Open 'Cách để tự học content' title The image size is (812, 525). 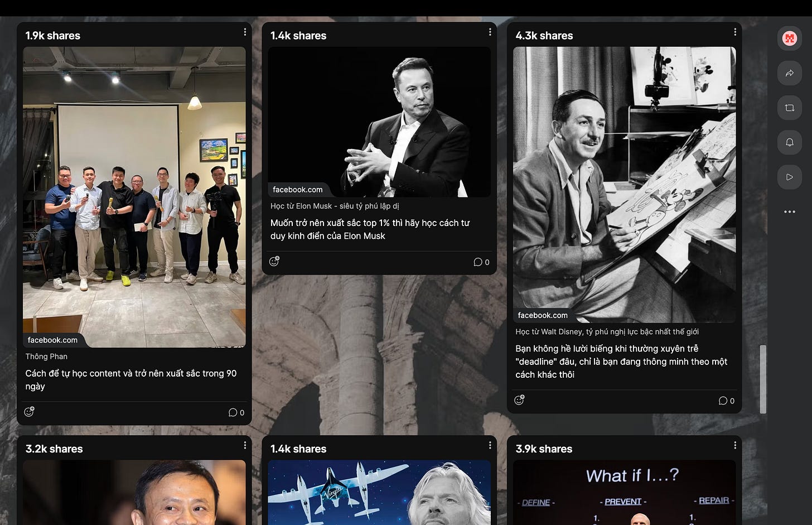[131, 380]
